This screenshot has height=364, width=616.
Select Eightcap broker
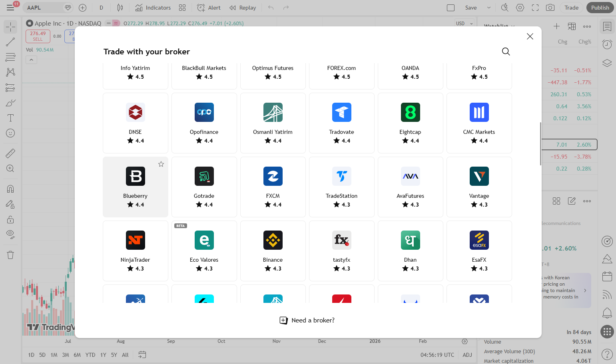click(x=410, y=123)
